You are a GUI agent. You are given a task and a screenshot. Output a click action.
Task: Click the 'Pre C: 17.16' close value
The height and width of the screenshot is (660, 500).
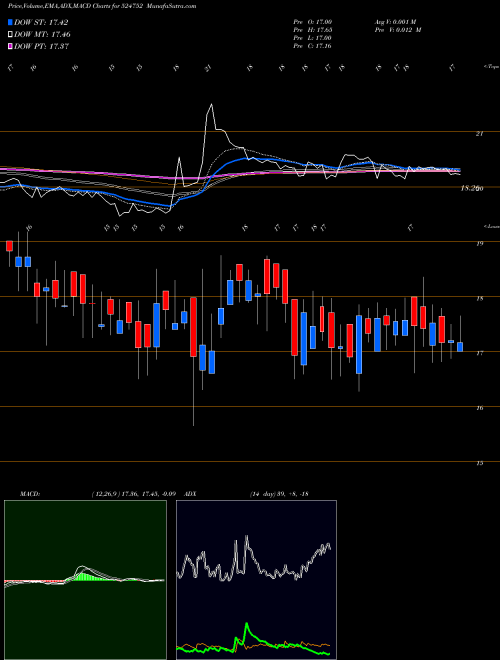[313, 46]
